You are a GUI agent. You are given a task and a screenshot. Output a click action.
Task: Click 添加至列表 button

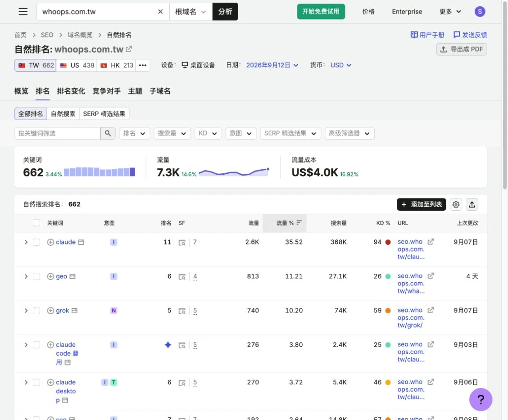click(421, 204)
